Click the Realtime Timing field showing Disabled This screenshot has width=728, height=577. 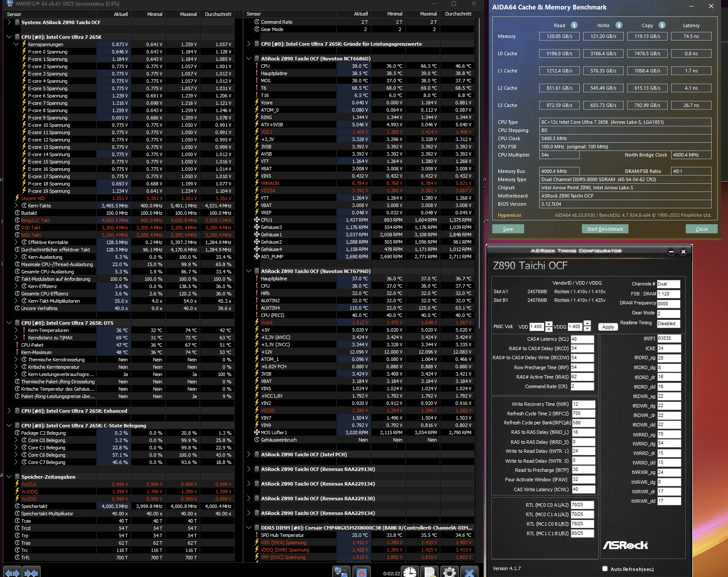(x=669, y=323)
